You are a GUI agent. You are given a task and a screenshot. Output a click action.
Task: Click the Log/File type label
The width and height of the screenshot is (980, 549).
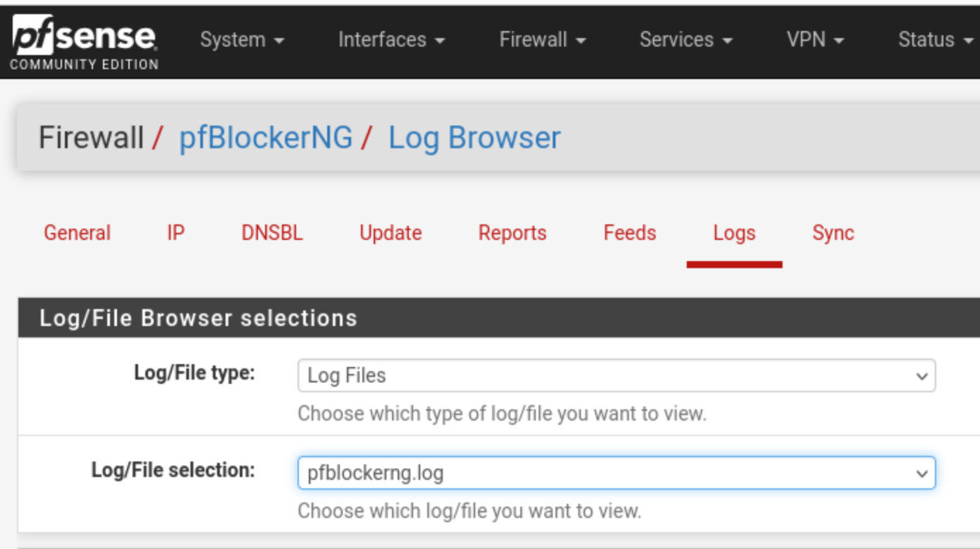tap(195, 373)
